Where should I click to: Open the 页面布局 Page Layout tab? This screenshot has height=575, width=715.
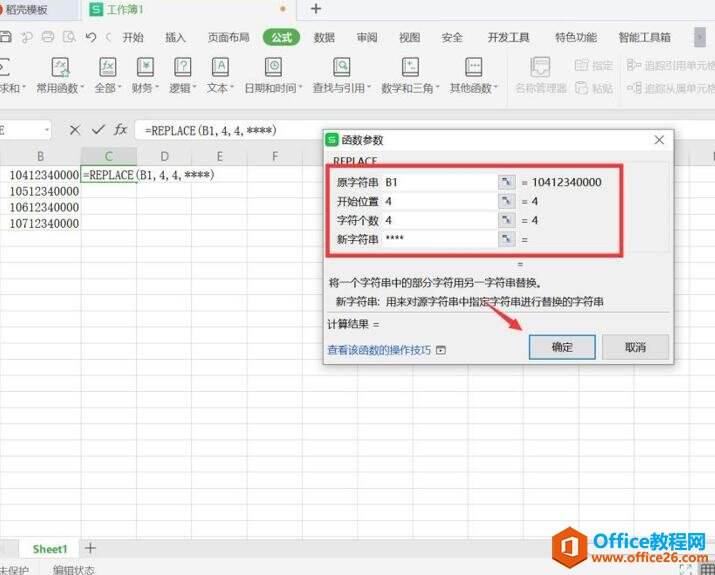[x=228, y=37]
